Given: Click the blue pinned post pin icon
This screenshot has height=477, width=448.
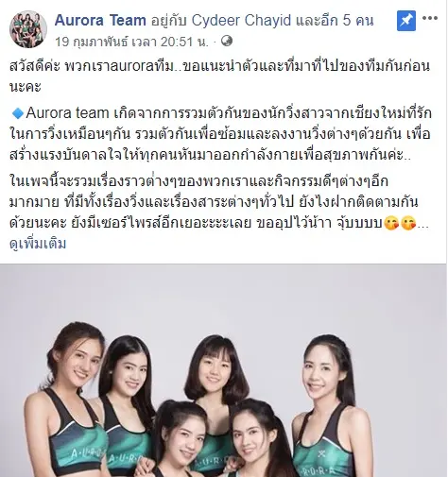Looking at the screenshot, I should [x=406, y=21].
